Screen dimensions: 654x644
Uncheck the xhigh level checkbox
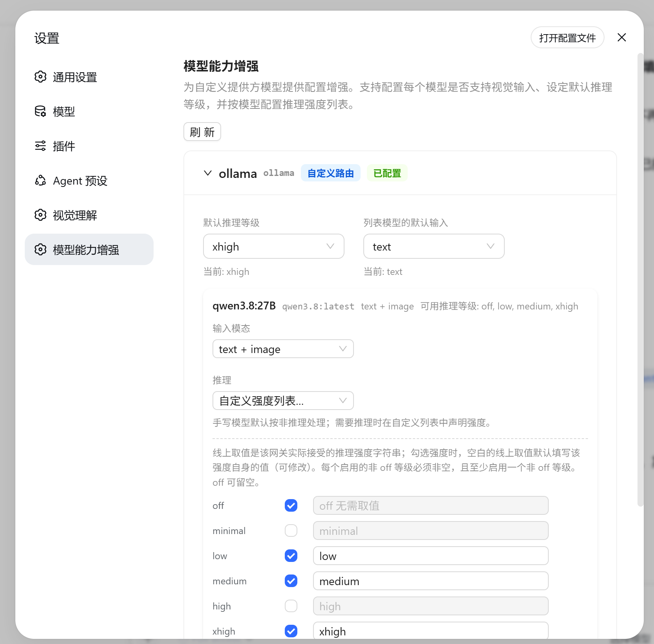291,631
